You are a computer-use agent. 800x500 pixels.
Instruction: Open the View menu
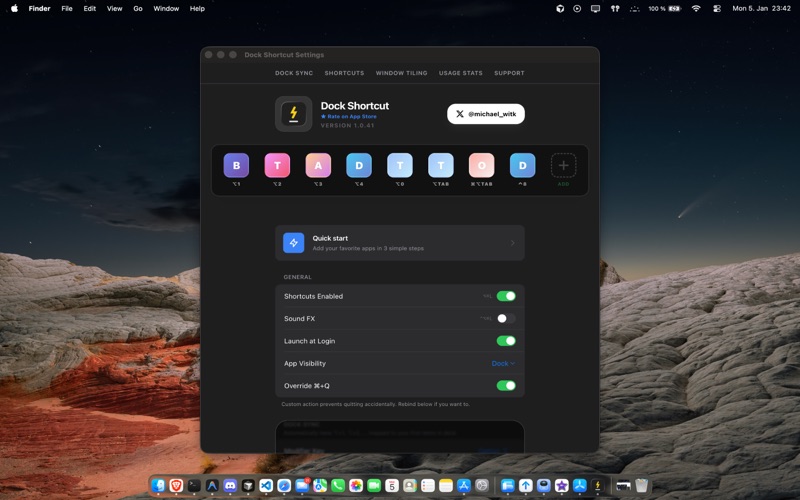114,8
